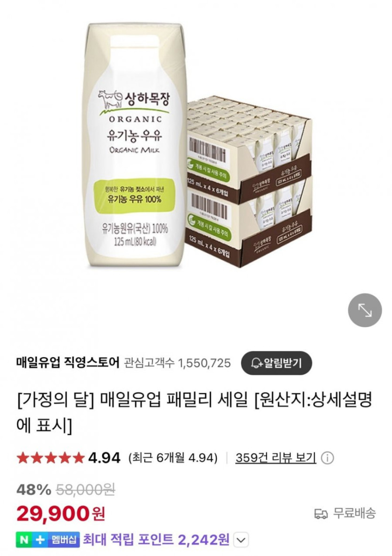Screen dimensions: 392x556
Task: Expand the 최대 적립 포인트 dropdown chevron
Action: point(241,540)
